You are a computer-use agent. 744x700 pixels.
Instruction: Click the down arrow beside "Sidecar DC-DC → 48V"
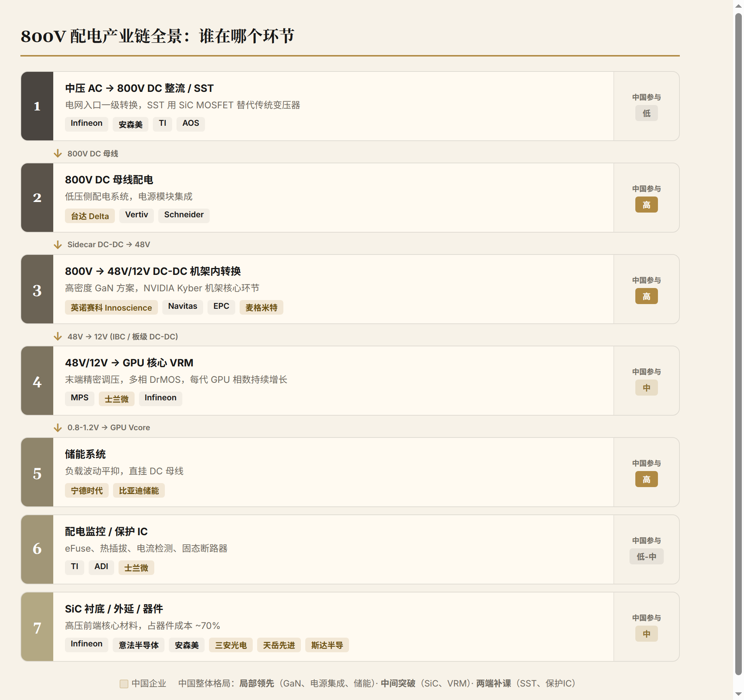58,245
